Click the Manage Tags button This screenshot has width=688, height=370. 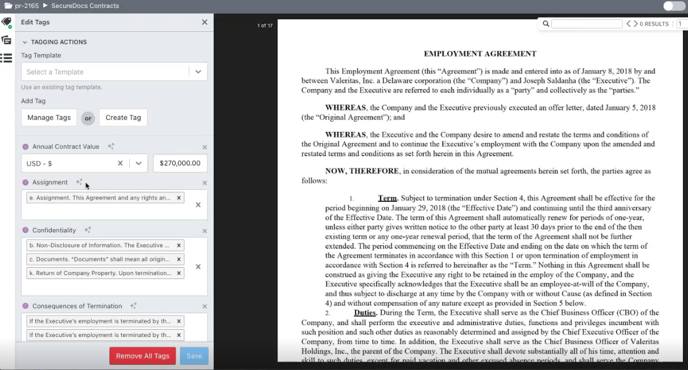(x=49, y=118)
